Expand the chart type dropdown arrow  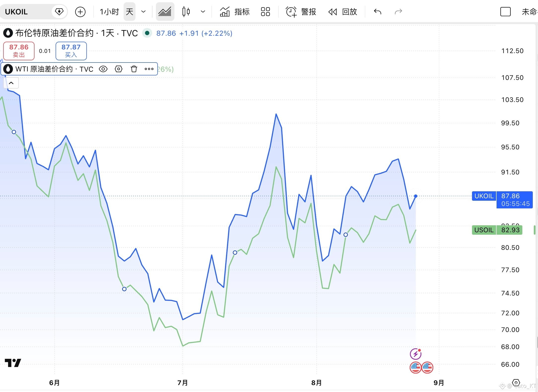[x=203, y=12]
